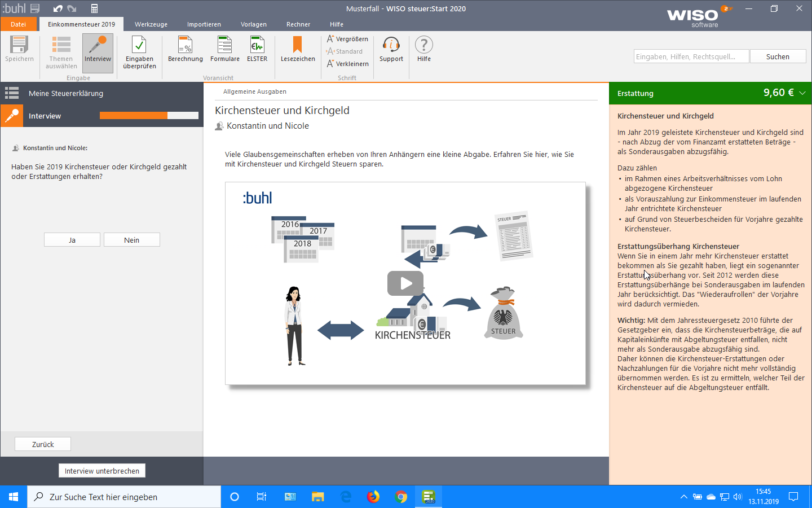Open the Werkzeuge ribbon tab
Screen dimensions: 812x508
pos(151,24)
